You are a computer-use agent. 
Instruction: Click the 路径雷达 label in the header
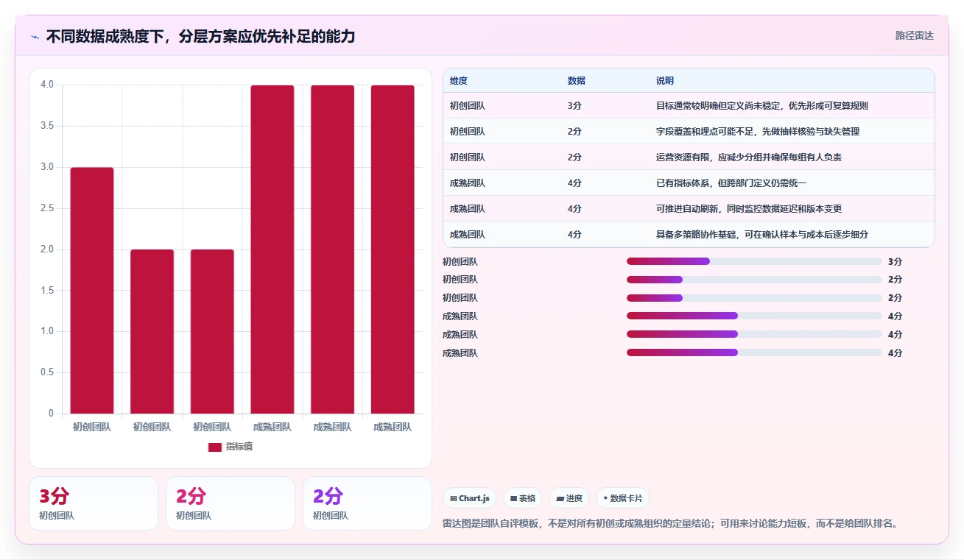[914, 35]
